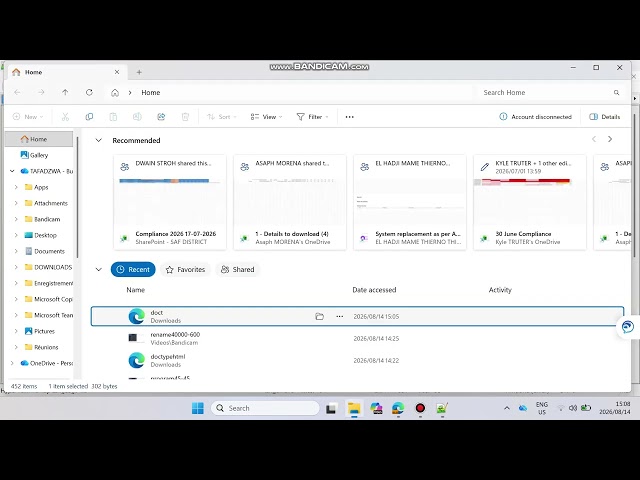Open Attachments folder in sidebar
This screenshot has width=640, height=480.
pyautogui.click(x=51, y=203)
